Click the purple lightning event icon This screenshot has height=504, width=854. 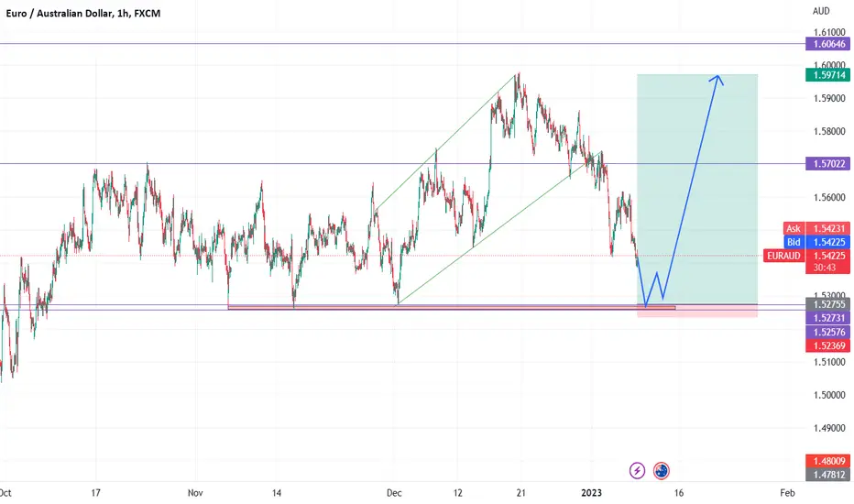click(x=637, y=470)
